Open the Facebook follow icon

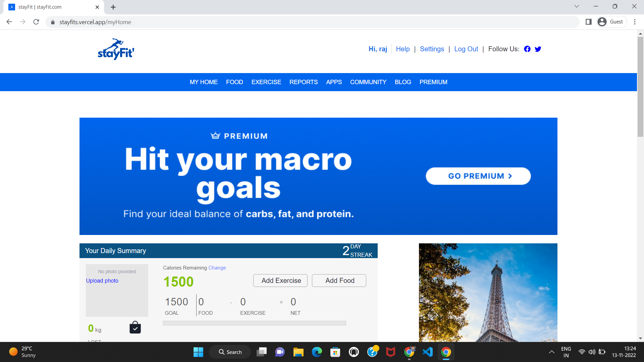pos(527,49)
